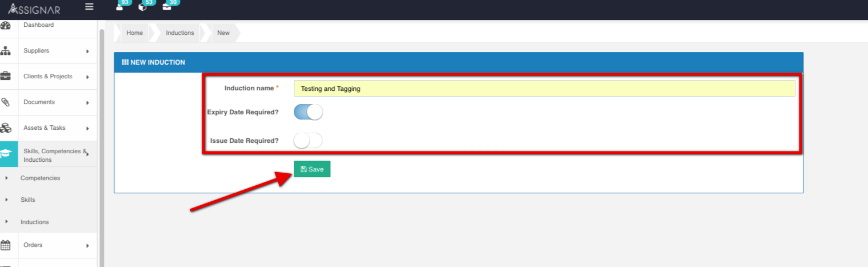Save the new induction
Screen dimensions: 868x267
tap(312, 169)
